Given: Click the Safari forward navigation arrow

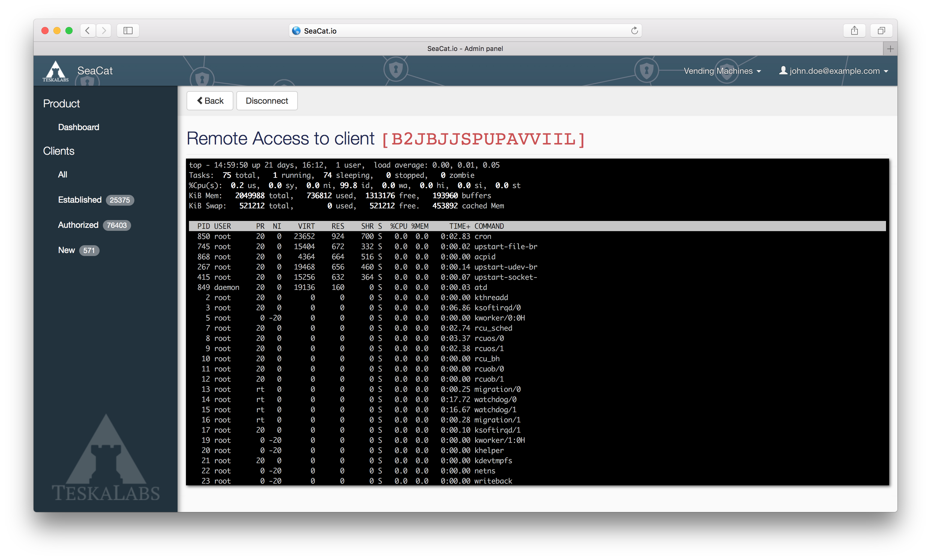Looking at the screenshot, I should 104,31.
